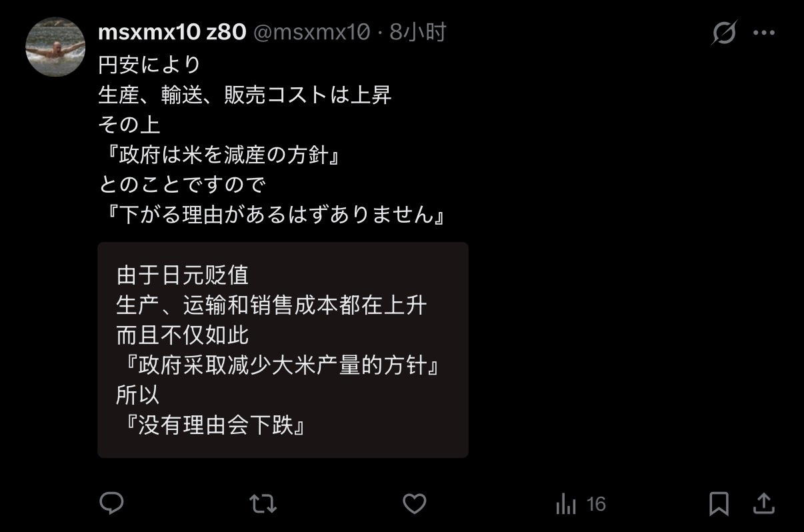Reply to the post via speech-bubble icon
The image size is (804, 532).
[x=111, y=503]
